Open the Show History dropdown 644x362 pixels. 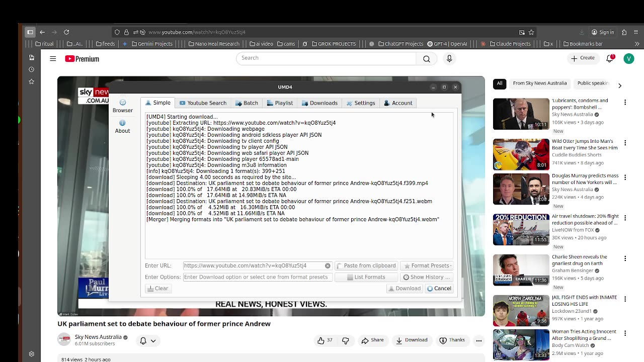[427, 277]
